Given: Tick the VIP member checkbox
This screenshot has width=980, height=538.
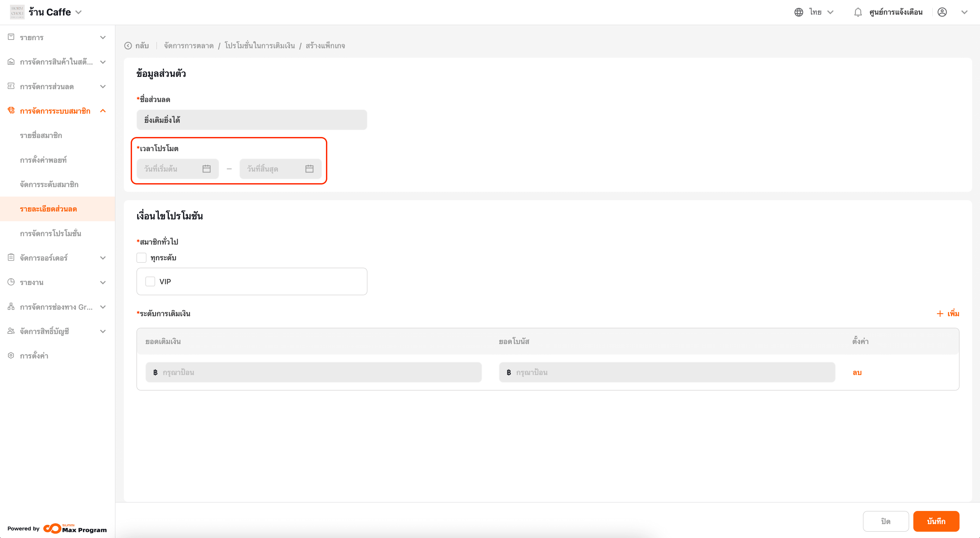Looking at the screenshot, I should (x=150, y=282).
